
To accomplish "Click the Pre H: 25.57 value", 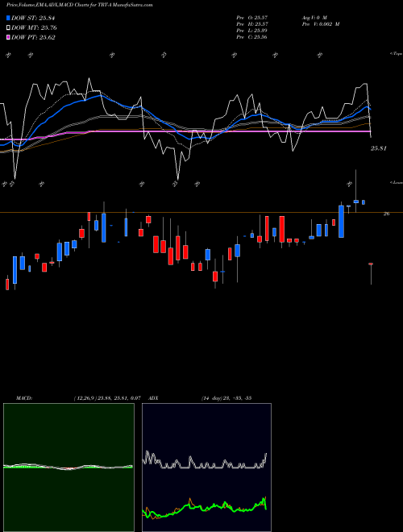I will (x=252, y=24).
